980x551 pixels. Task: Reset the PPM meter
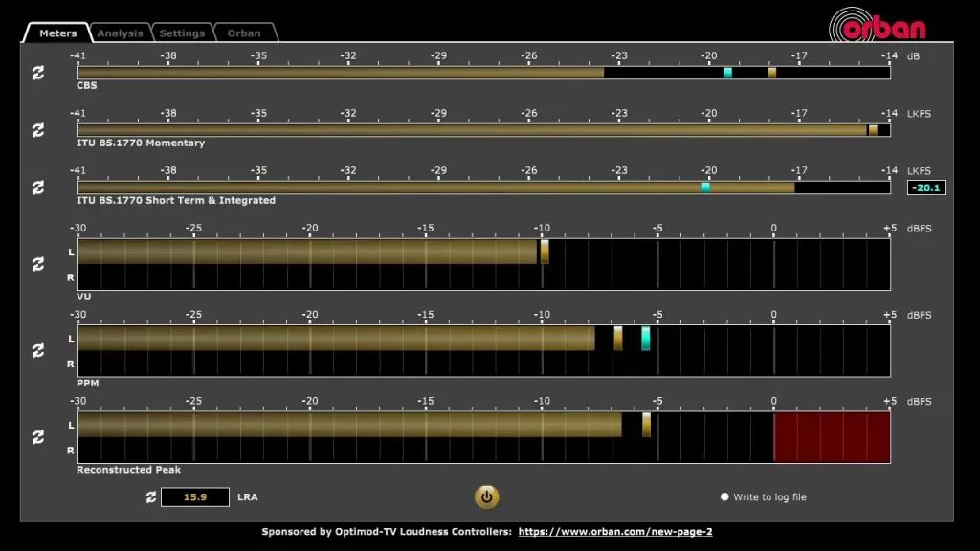click(38, 348)
